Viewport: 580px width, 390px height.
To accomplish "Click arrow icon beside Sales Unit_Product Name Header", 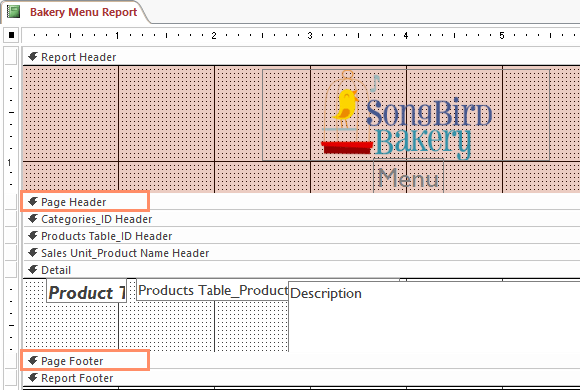I will tap(33, 252).
